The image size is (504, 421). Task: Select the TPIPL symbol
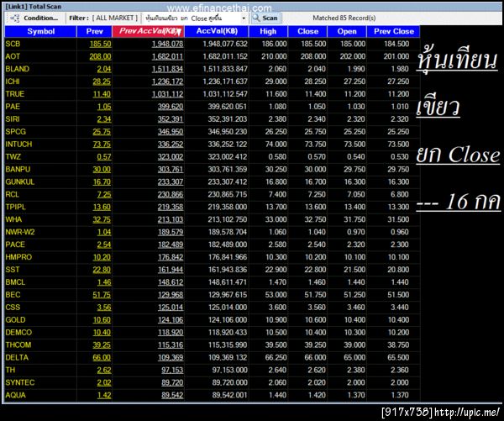tap(15, 207)
